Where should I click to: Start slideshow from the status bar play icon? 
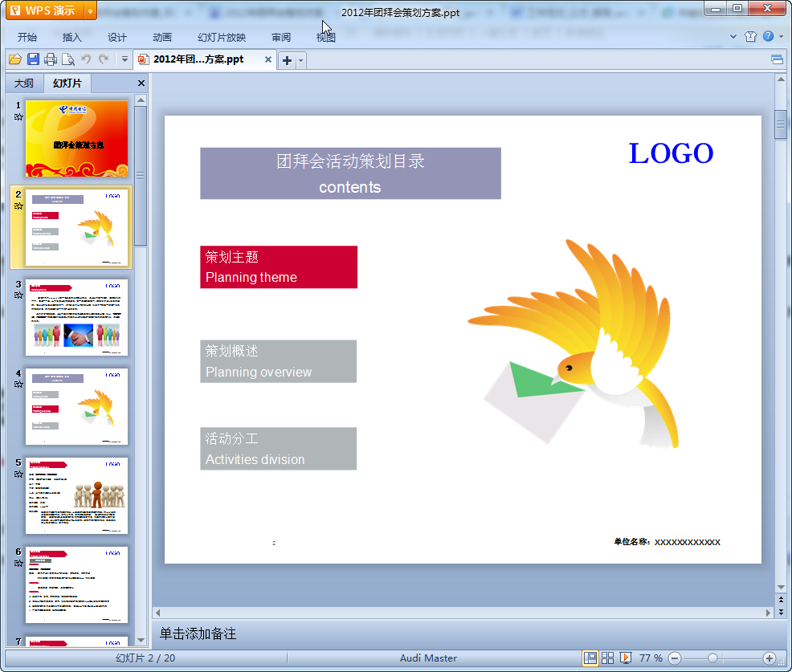coord(625,658)
